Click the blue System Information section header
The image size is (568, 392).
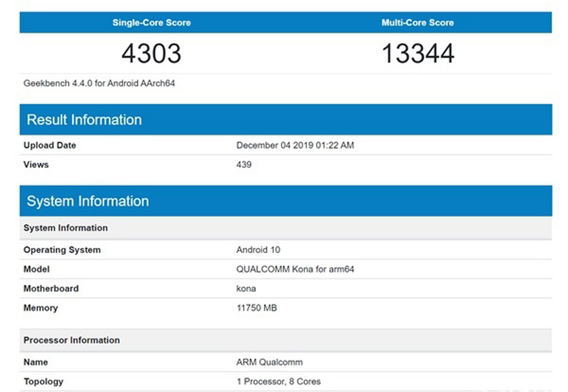[286, 201]
